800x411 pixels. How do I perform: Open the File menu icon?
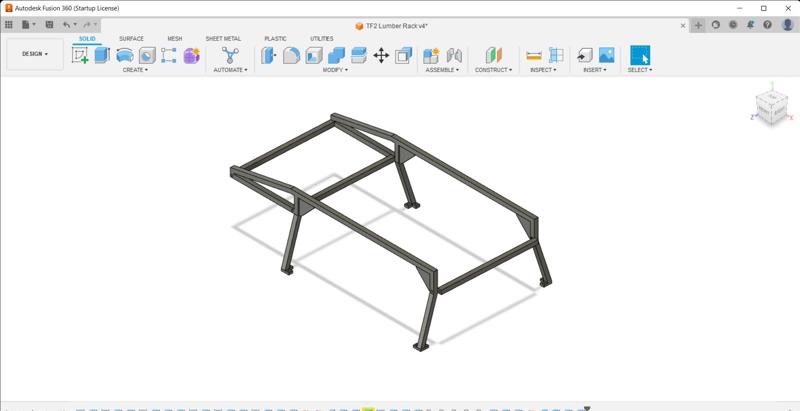point(26,24)
